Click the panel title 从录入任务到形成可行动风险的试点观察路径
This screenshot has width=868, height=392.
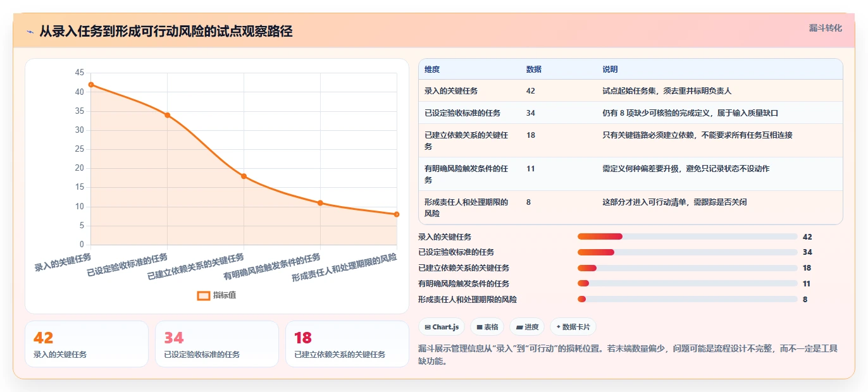166,32
